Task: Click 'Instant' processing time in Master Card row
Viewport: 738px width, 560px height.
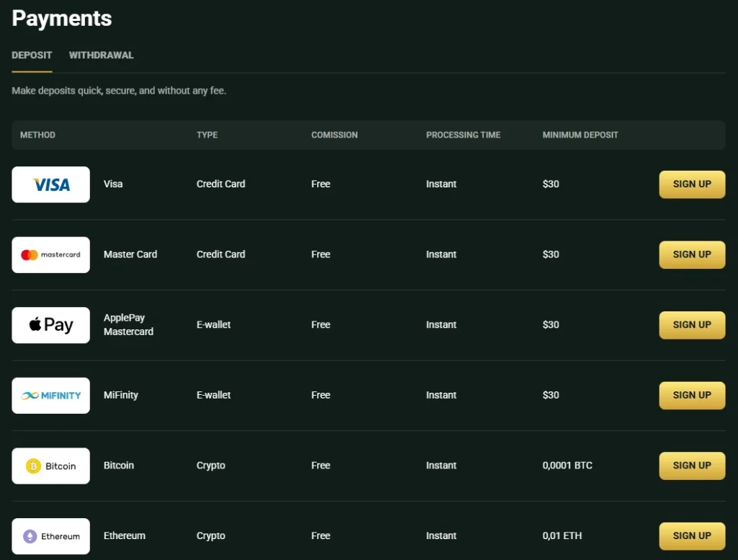Action: pyautogui.click(x=441, y=254)
